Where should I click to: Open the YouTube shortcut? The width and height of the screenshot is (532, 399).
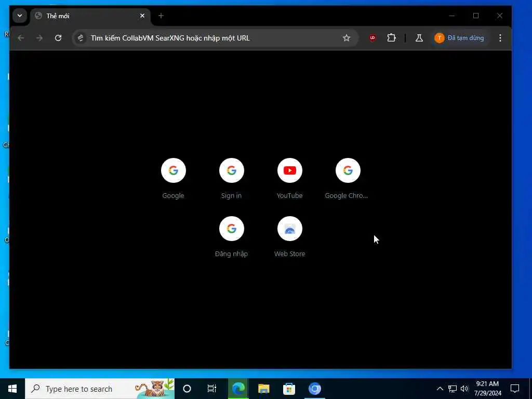pos(290,179)
